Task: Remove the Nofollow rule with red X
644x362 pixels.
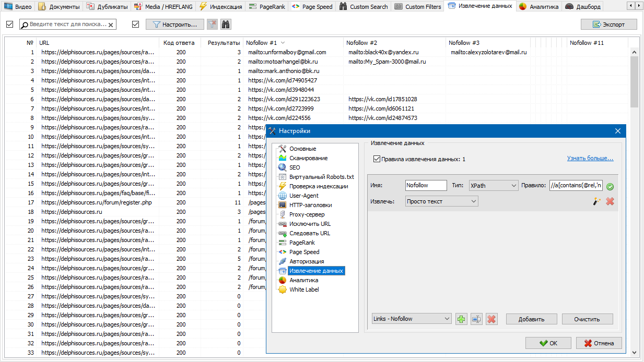Action: (x=610, y=201)
